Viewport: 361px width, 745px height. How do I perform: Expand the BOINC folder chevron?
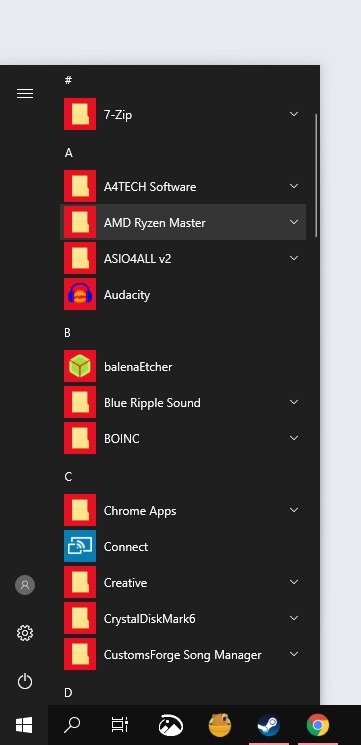click(x=294, y=438)
